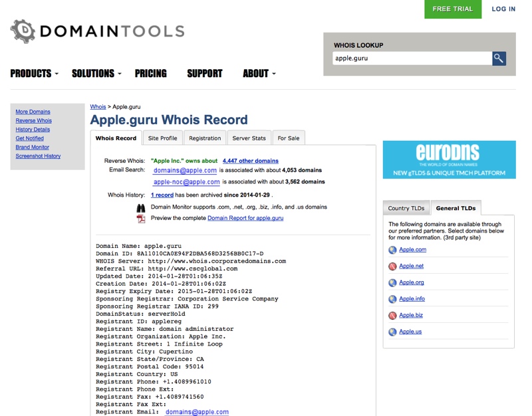Viewport: 532px width, 416px height.
Task: Click the red unavailable icon next to Apple.net
Action: (x=392, y=266)
